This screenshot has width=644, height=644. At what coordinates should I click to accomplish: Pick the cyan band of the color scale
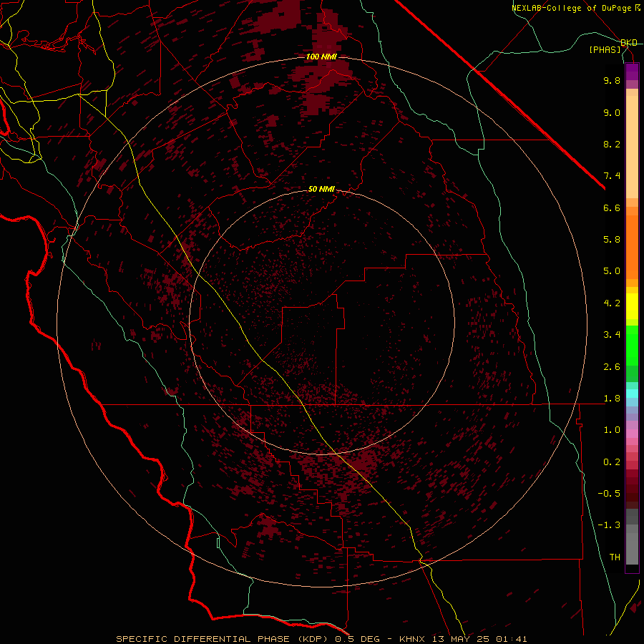pyautogui.click(x=632, y=394)
